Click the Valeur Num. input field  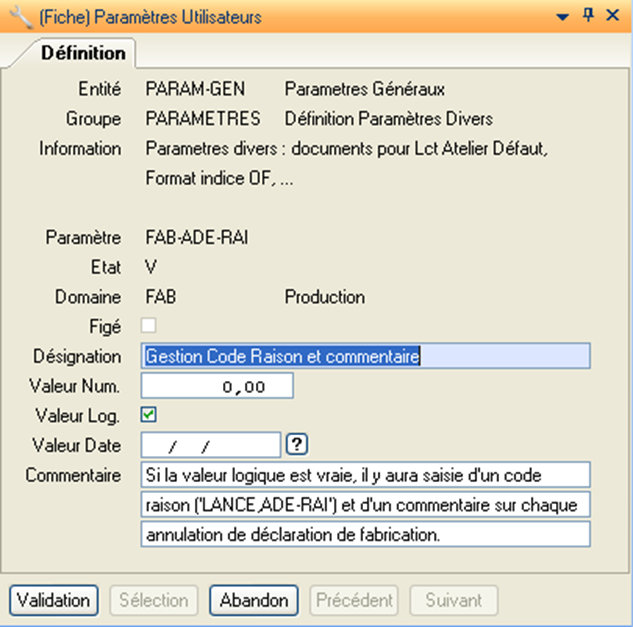[x=217, y=386]
